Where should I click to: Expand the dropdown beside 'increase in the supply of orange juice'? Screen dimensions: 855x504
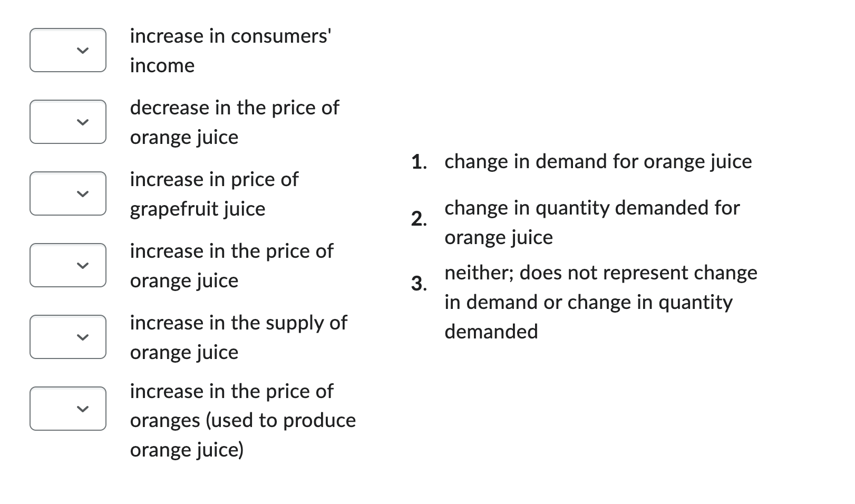(x=67, y=337)
